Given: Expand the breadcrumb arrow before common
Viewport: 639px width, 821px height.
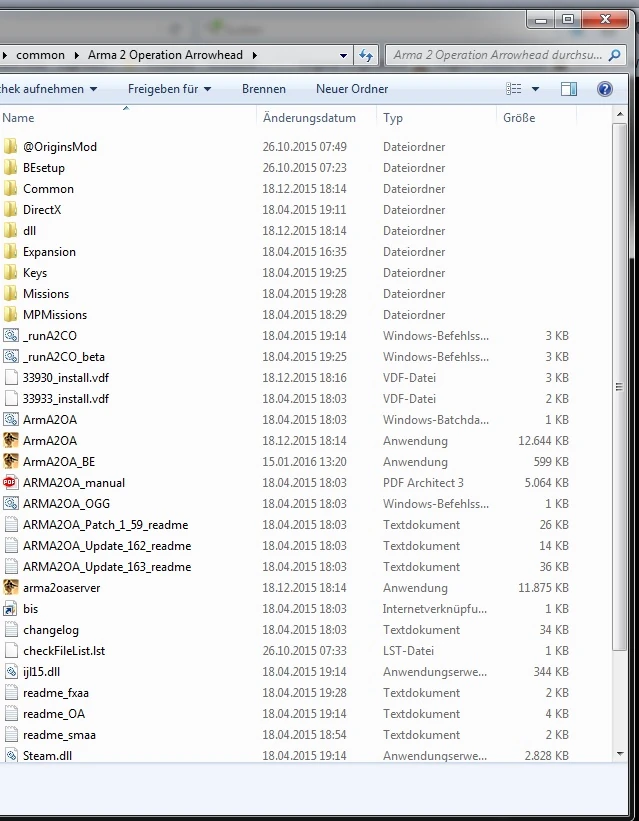Looking at the screenshot, I should pos(4,55).
